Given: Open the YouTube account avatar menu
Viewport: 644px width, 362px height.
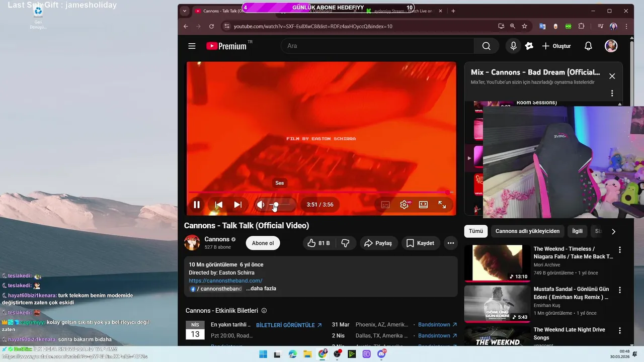Looking at the screenshot, I should pyautogui.click(x=611, y=46).
